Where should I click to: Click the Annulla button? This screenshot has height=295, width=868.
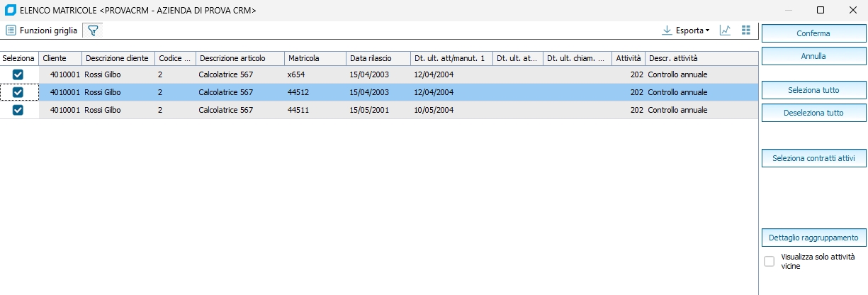[x=813, y=56]
